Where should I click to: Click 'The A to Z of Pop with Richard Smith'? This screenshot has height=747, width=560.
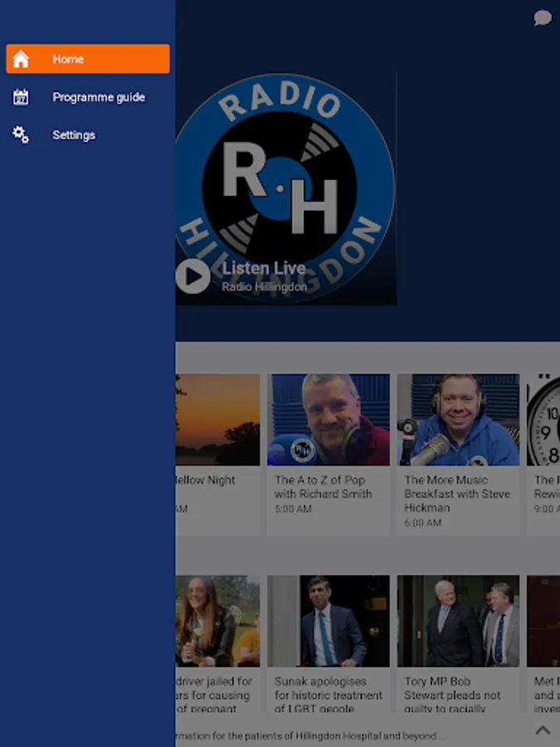(324, 487)
